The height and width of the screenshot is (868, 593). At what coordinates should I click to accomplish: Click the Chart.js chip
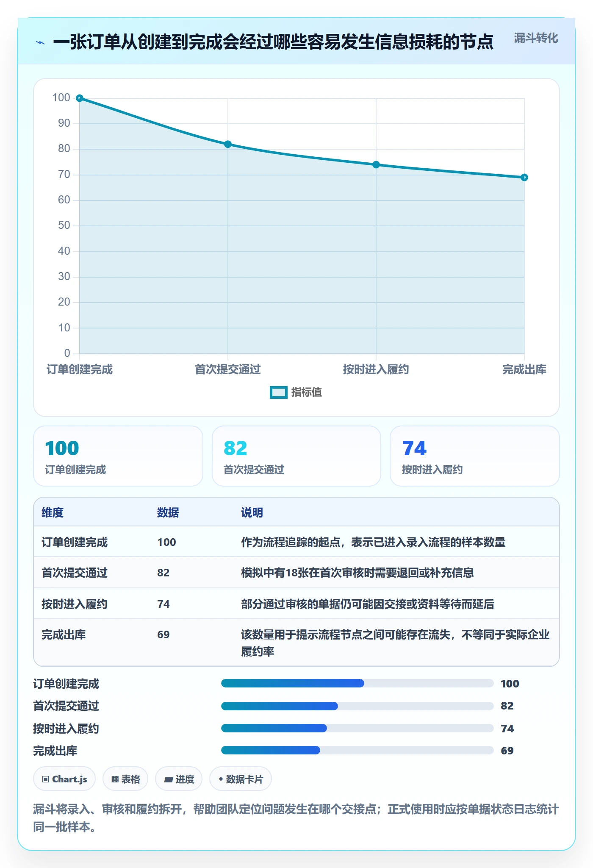(64, 779)
